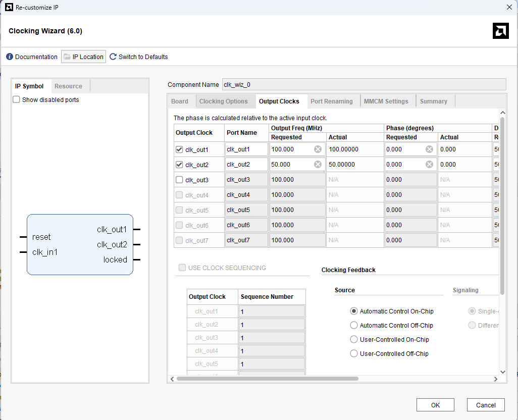Viewport: 518px width, 420px height.
Task: Click the Component Name text field
Action: click(364, 85)
